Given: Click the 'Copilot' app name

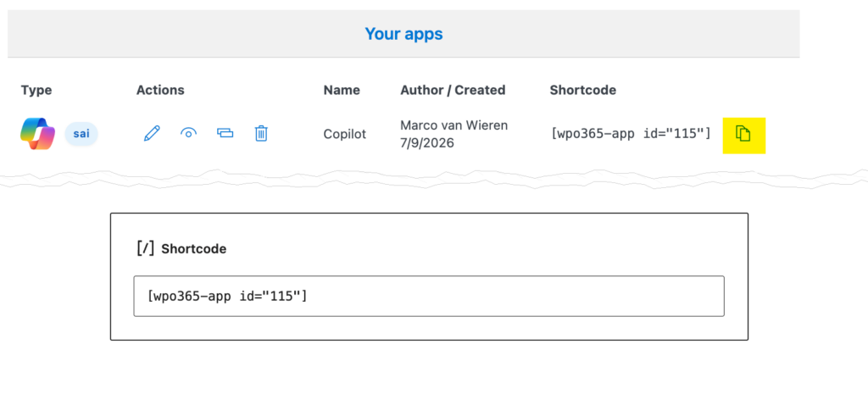Looking at the screenshot, I should click(344, 135).
